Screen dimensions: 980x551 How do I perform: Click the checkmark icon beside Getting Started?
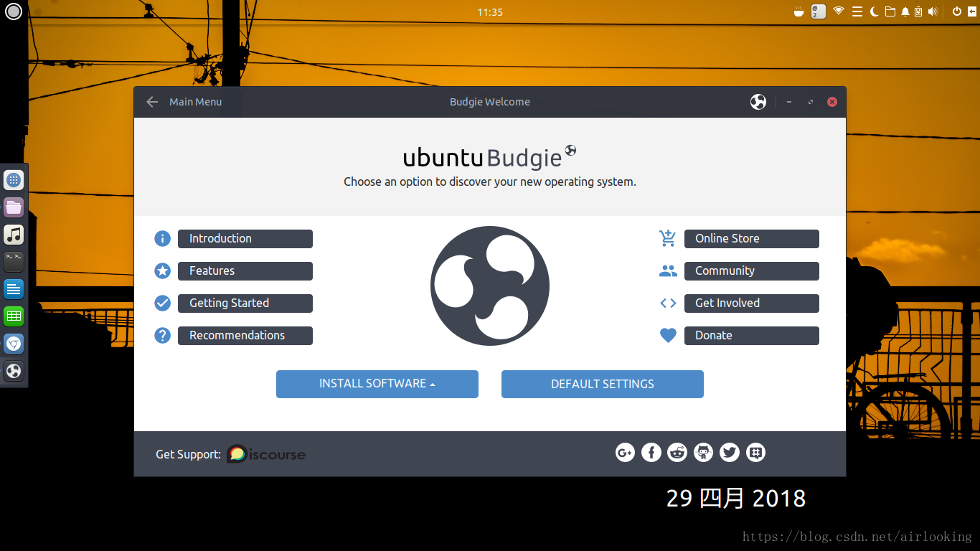(x=163, y=303)
